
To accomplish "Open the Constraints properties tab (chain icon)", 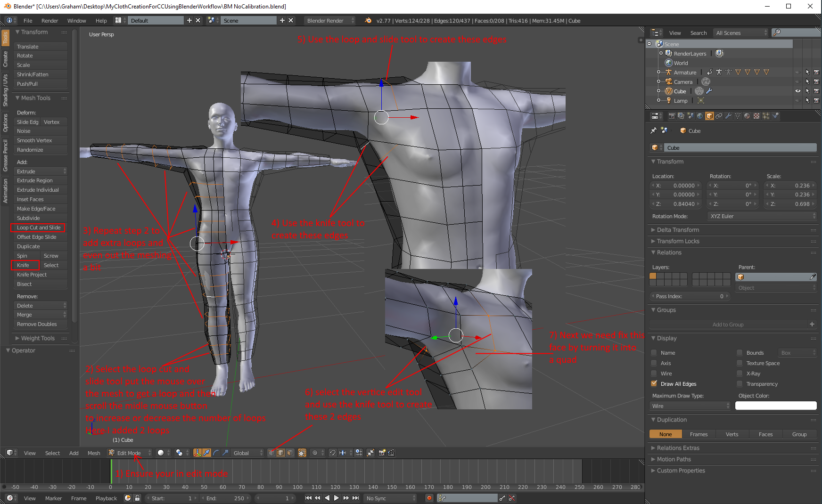I will (x=719, y=116).
